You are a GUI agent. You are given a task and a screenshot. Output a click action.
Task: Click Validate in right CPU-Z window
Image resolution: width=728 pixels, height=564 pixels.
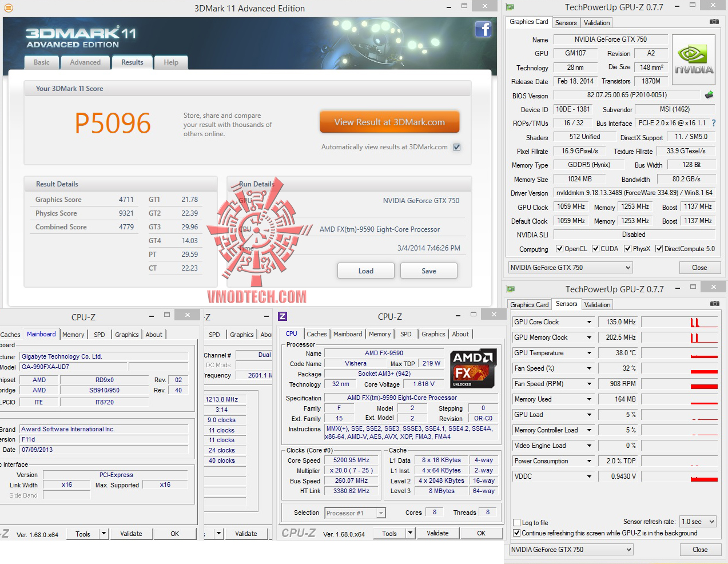(437, 533)
